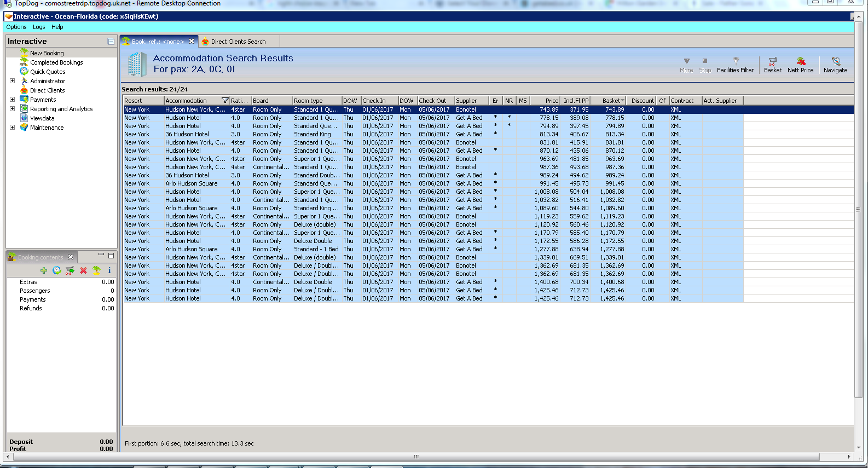Close the Book. ref. <none> tab
This screenshot has height=468, width=868.
click(x=192, y=41)
